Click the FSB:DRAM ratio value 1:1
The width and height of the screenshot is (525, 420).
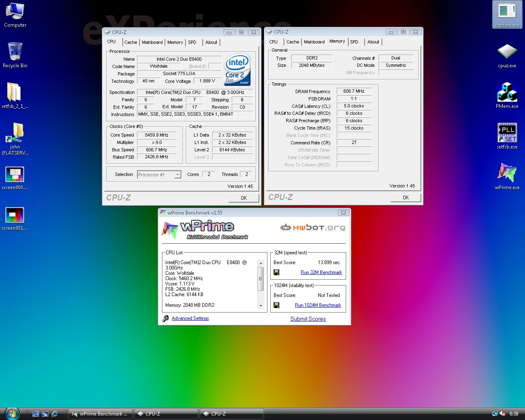coord(354,98)
